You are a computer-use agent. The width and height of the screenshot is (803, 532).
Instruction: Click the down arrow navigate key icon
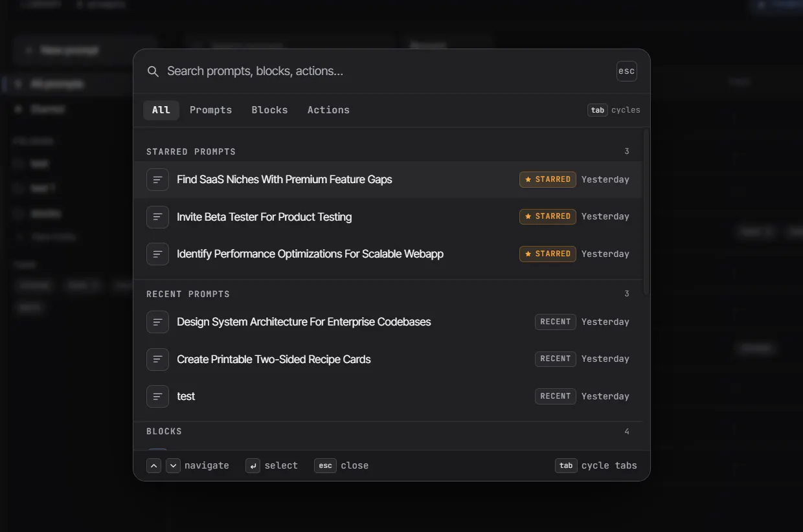point(173,465)
